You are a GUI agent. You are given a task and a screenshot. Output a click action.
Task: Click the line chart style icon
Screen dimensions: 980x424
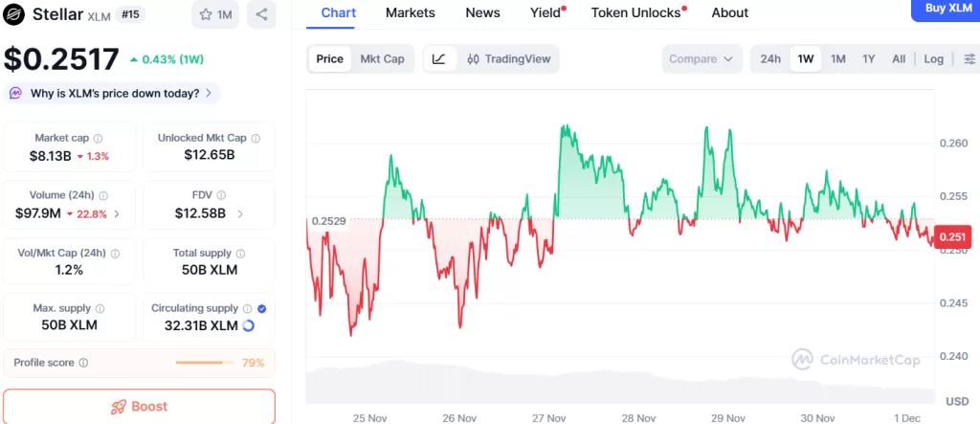tap(438, 59)
